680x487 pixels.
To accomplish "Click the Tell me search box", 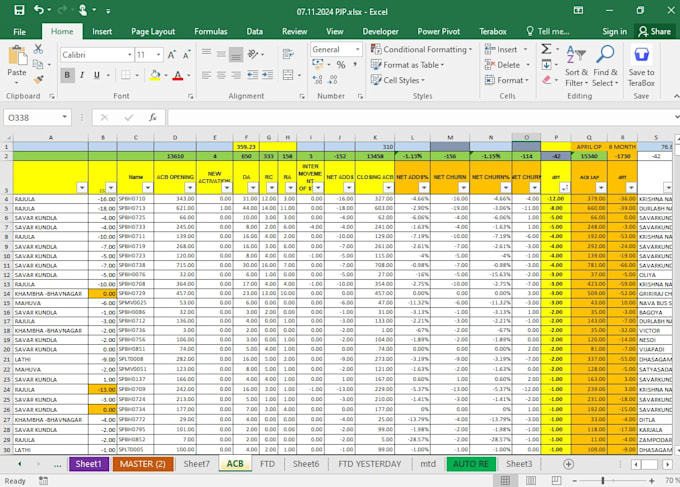I will point(548,32).
